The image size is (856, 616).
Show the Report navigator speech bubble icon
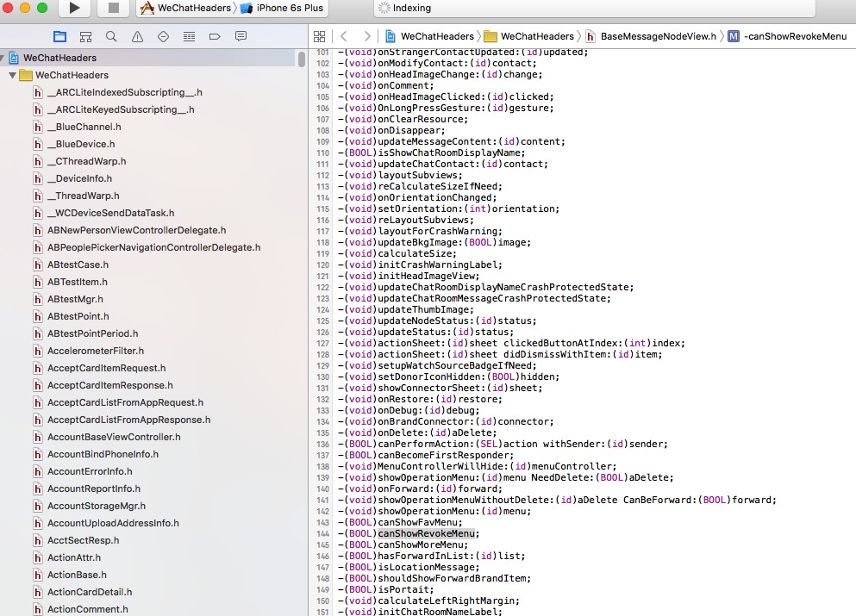(x=241, y=36)
